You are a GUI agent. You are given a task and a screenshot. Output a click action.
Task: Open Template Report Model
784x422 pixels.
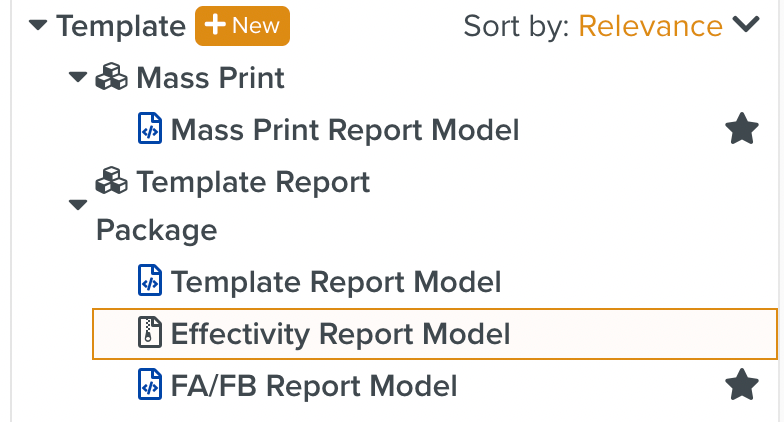coord(336,282)
